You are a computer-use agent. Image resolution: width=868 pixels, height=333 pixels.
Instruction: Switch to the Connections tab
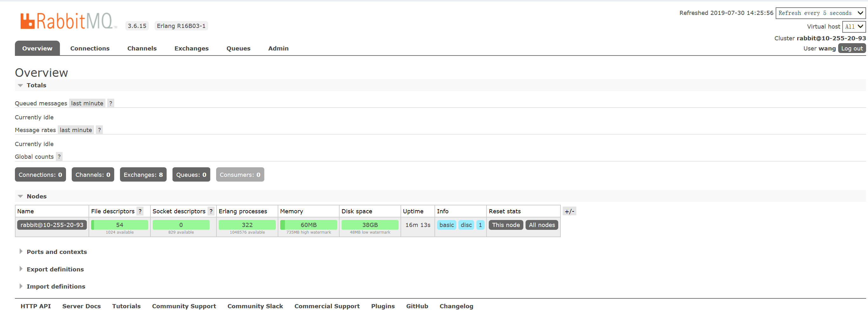[90, 48]
